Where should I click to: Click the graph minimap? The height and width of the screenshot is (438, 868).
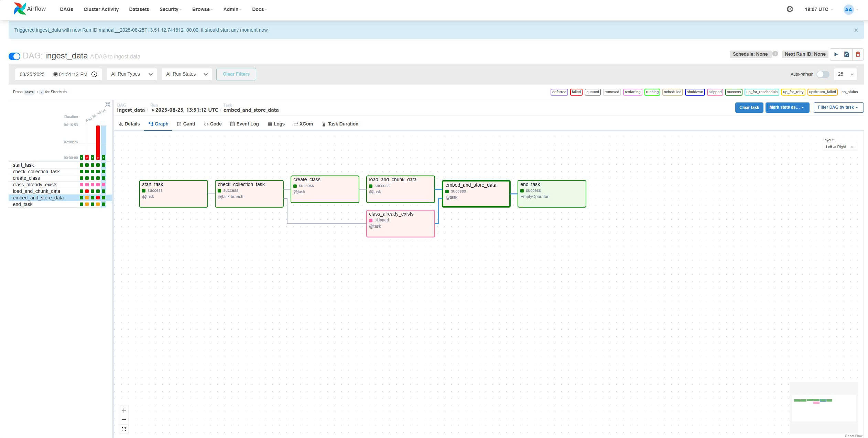tap(824, 408)
